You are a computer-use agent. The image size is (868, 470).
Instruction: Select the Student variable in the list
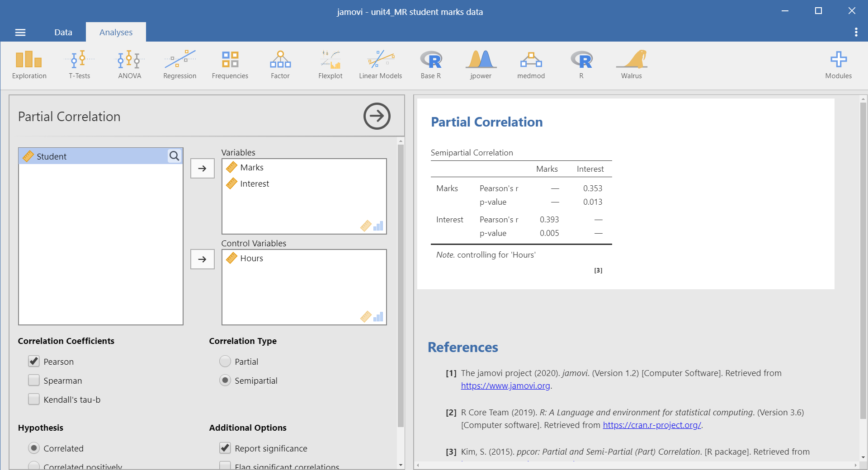(94, 156)
